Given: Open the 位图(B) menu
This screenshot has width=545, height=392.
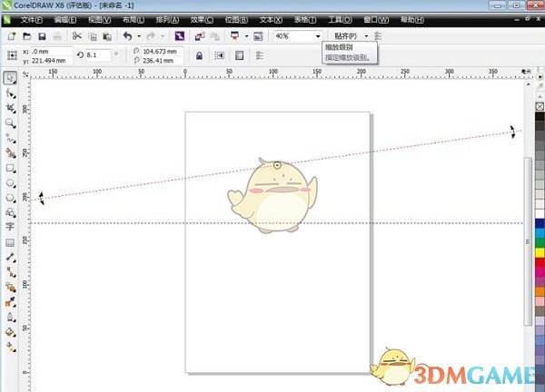Looking at the screenshot, I should [x=236, y=20].
